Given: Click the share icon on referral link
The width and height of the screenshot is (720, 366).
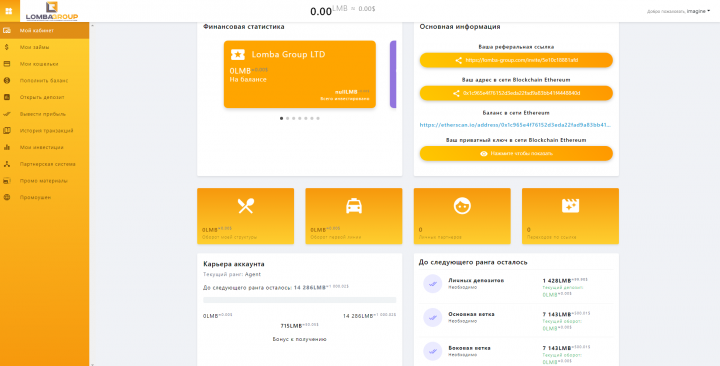Looking at the screenshot, I should (458, 60).
